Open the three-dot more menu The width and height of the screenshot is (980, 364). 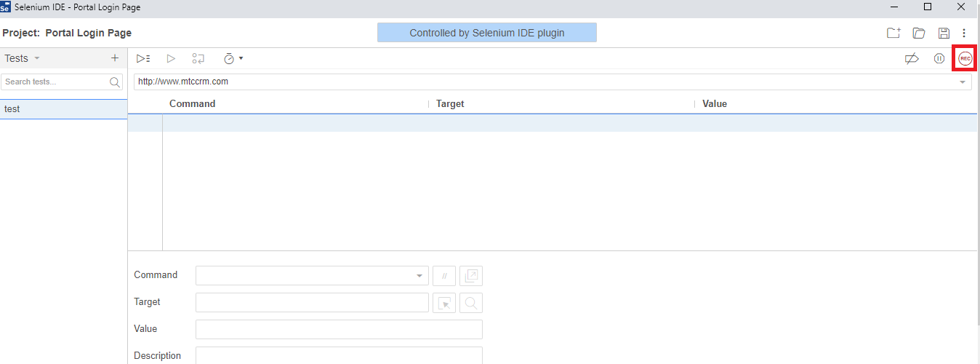point(964,33)
